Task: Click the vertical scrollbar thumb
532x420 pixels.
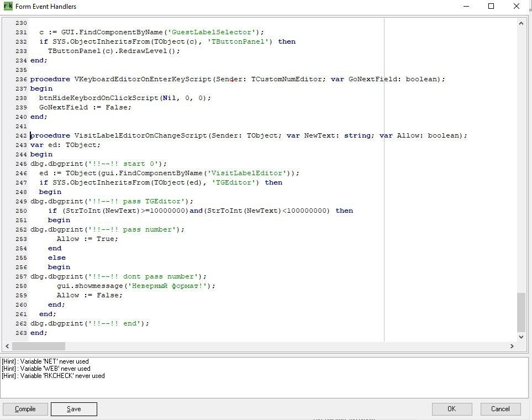Action: tap(521, 312)
